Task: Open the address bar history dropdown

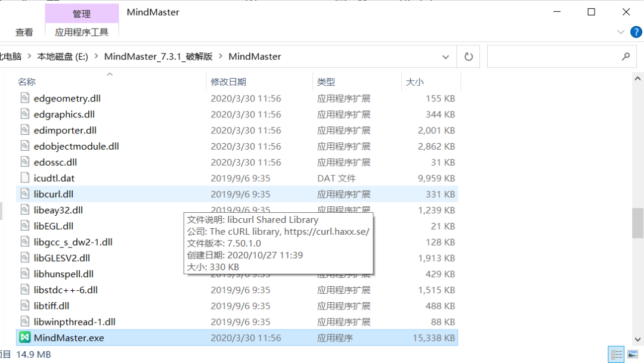Action: click(445, 57)
